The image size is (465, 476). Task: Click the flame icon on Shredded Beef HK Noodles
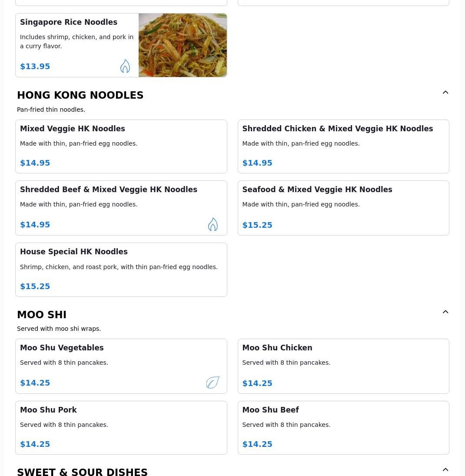(213, 224)
